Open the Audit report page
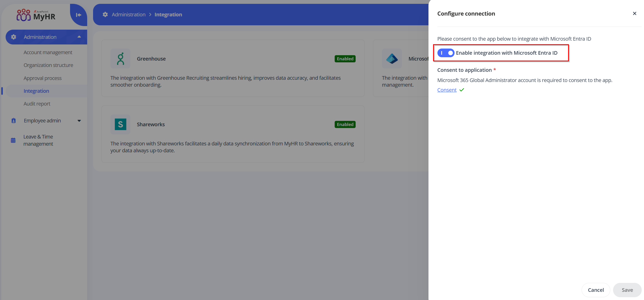The height and width of the screenshot is (300, 644). click(37, 103)
